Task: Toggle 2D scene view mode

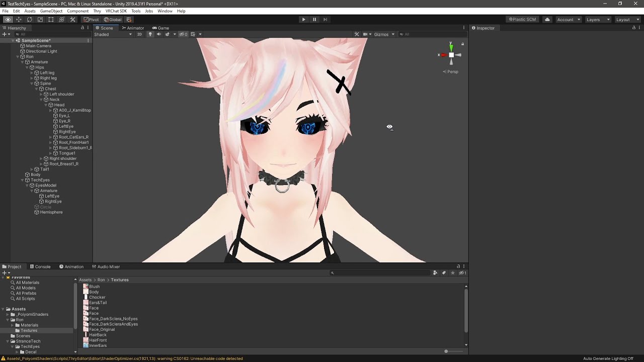Action: 139,34
